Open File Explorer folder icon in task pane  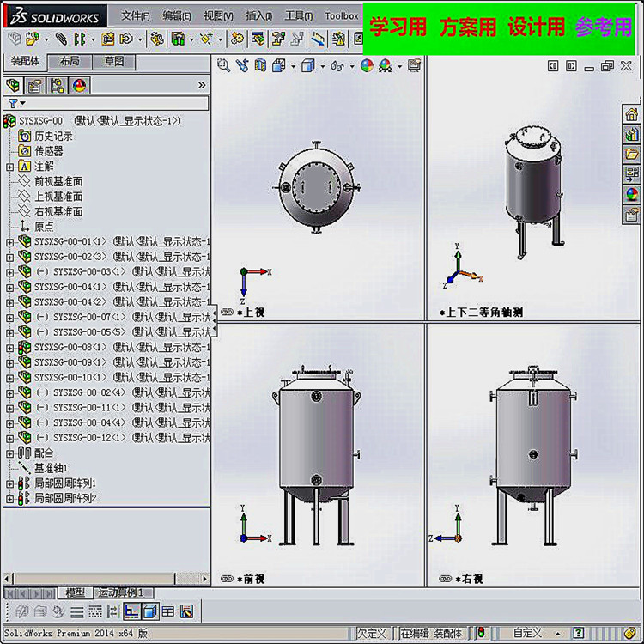[x=631, y=155]
